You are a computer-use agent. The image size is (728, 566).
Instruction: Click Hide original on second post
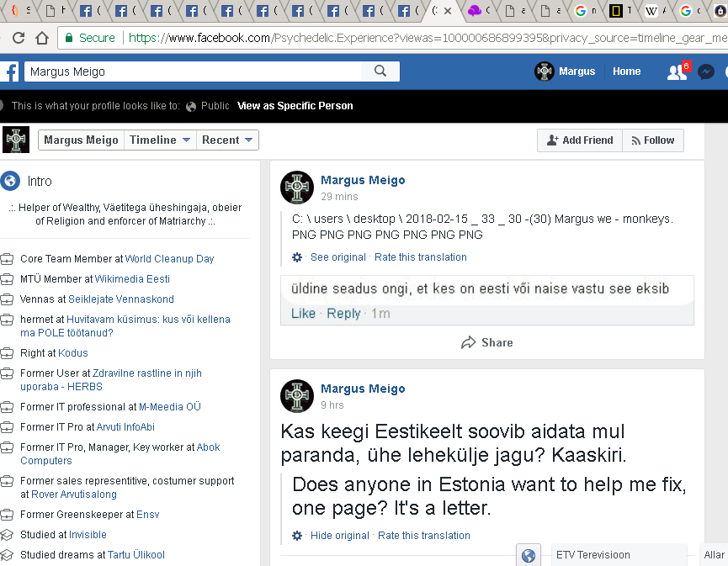point(340,536)
